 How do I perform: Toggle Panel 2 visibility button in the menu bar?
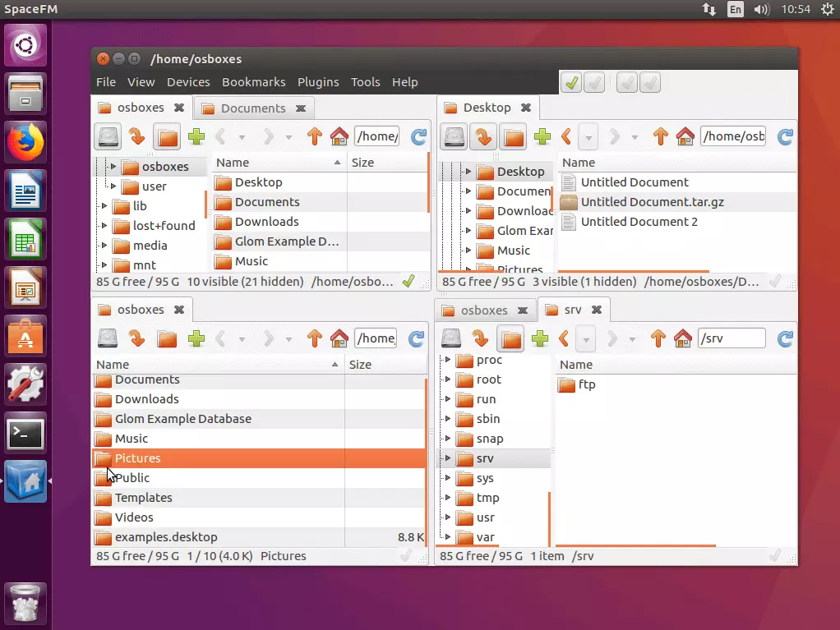(594, 82)
